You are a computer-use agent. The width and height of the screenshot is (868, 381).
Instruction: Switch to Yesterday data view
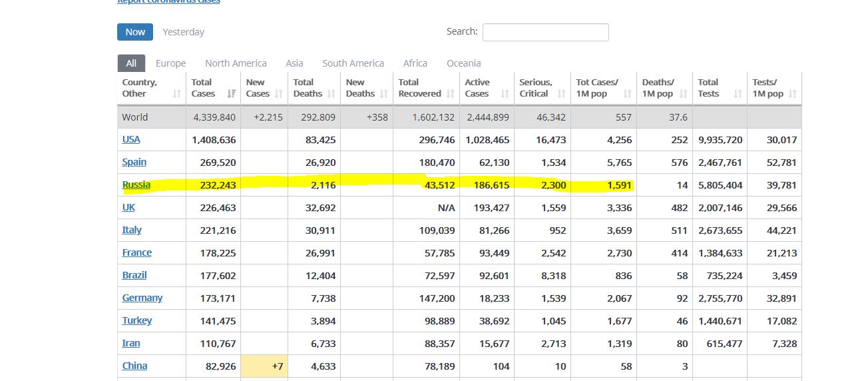(183, 32)
